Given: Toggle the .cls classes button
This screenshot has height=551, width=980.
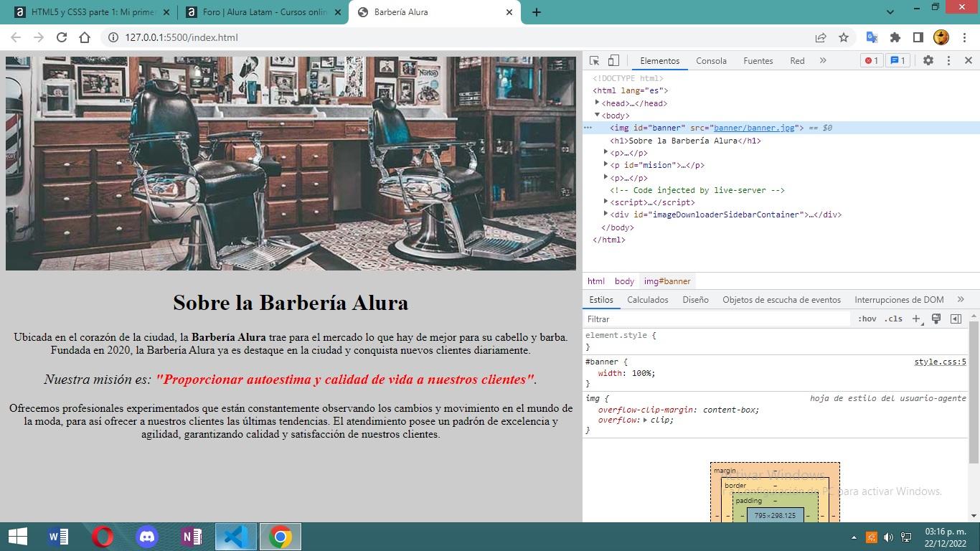Looking at the screenshot, I should pyautogui.click(x=893, y=319).
